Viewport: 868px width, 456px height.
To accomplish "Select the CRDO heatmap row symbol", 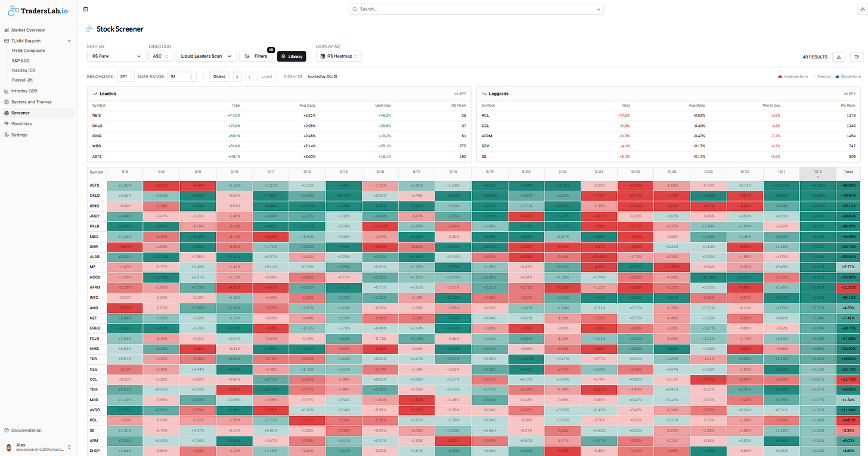I will (94, 328).
